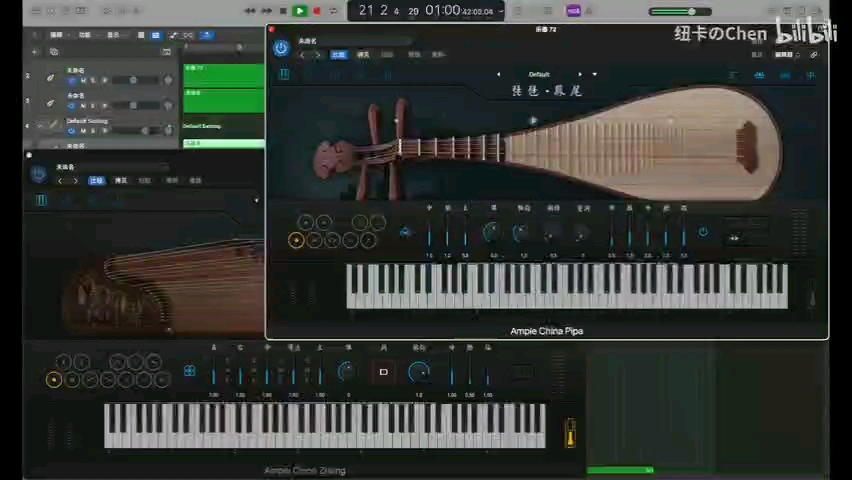
Task: Click duplicate track icon beside plus
Action: (x=54, y=52)
